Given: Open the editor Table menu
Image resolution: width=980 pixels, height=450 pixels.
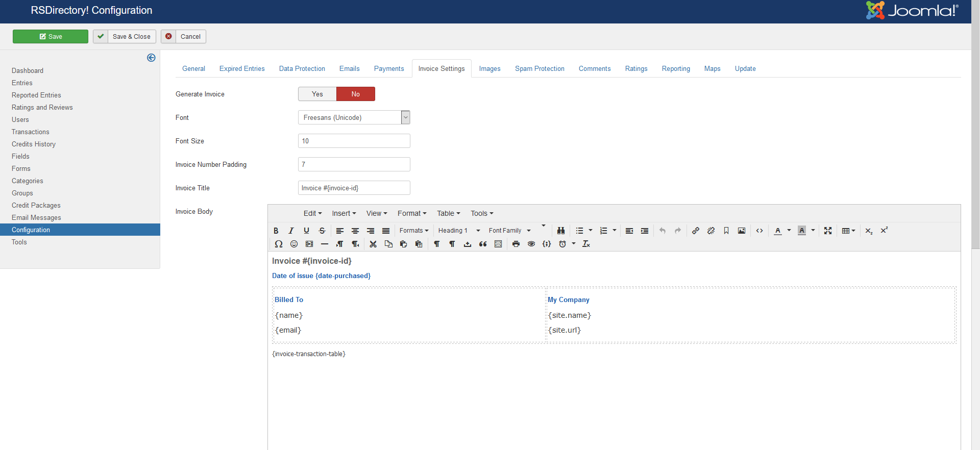Looking at the screenshot, I should click(448, 213).
